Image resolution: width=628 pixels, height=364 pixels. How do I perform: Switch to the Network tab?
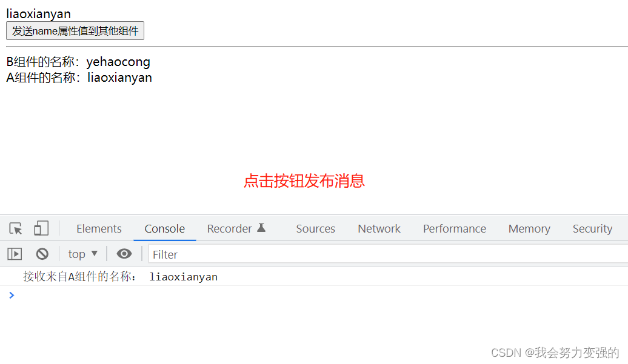(379, 228)
